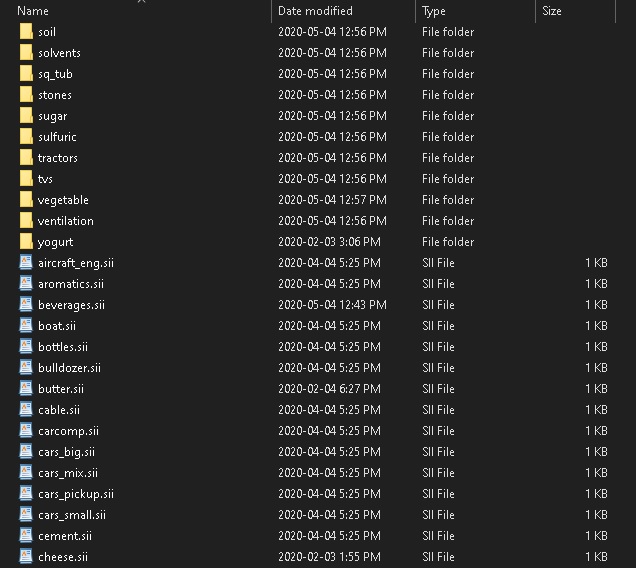The height and width of the screenshot is (568, 636).
Task: Select the ventilation folder name
Action: pos(66,221)
